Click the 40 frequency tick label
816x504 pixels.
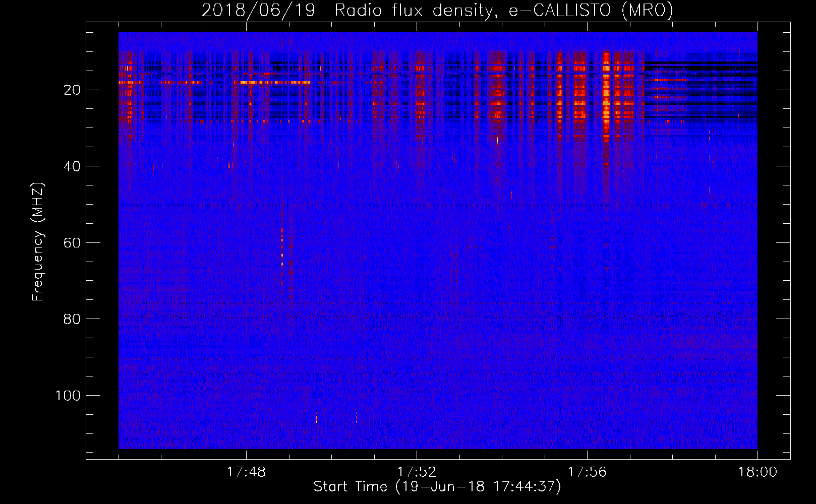point(73,166)
